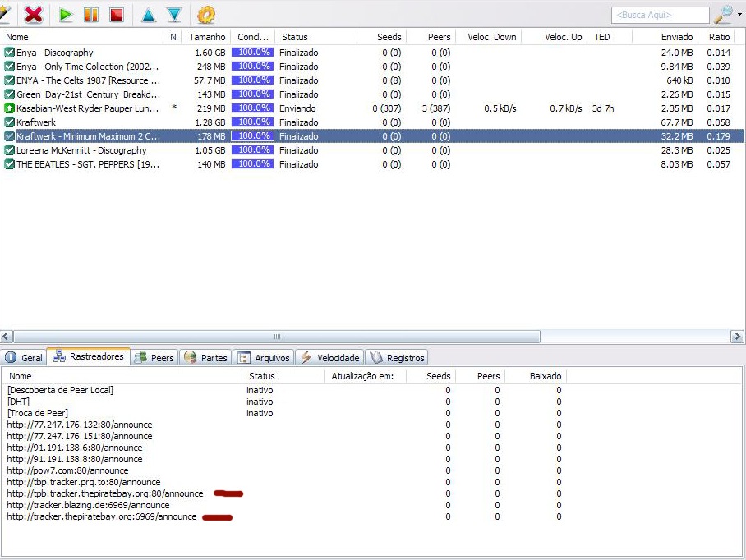Click status icon of Enya - Discography
This screenshot has height=560, width=746.
tap(9, 53)
